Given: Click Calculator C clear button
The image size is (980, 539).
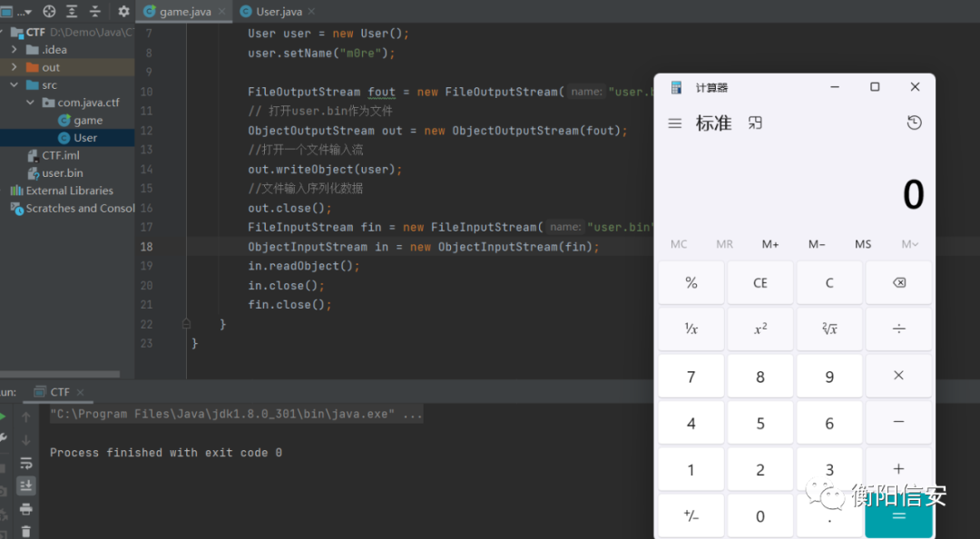Looking at the screenshot, I should [x=829, y=282].
